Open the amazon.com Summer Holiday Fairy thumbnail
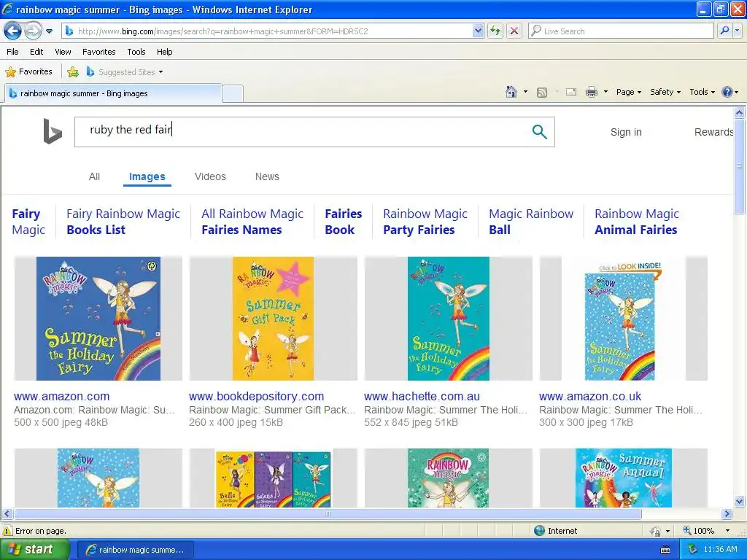 pos(98,318)
